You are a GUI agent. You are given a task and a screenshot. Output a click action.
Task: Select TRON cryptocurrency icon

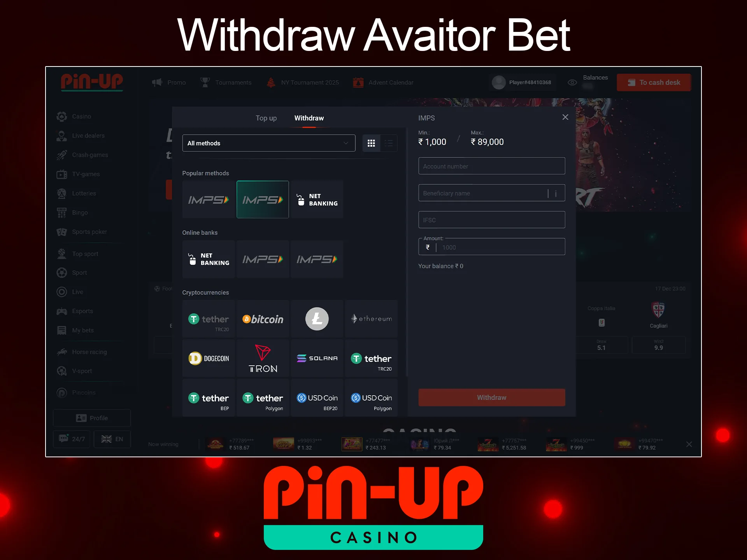[x=262, y=358]
